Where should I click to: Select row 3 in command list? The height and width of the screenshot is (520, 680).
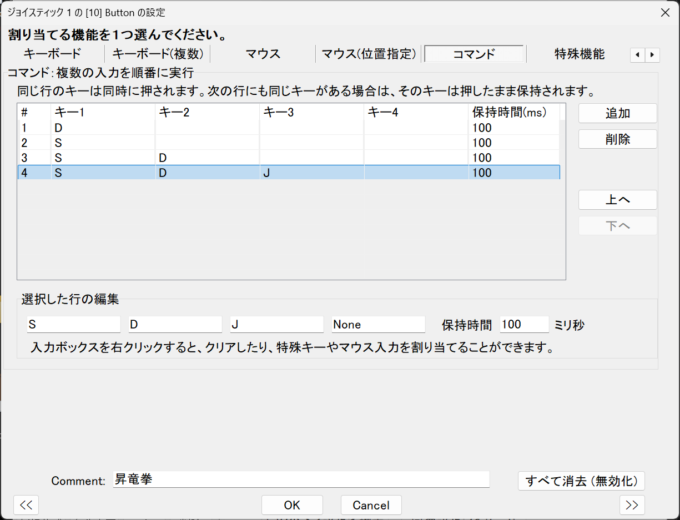click(x=288, y=157)
